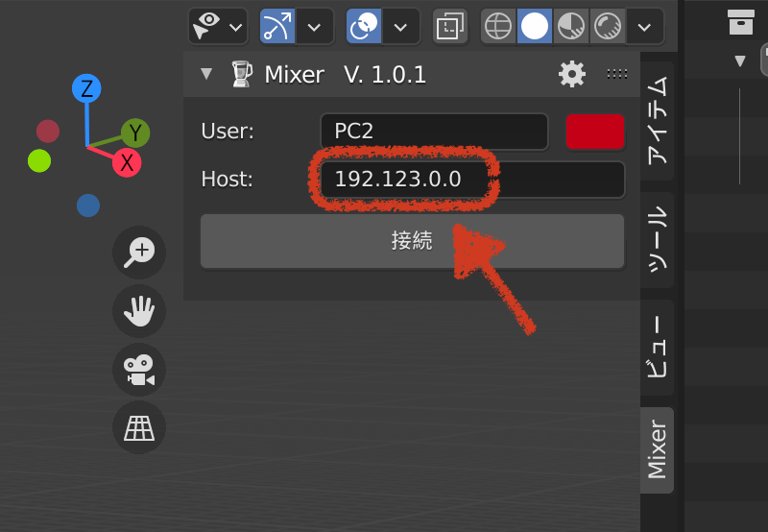Open the shading options dropdown arrow

click(644, 27)
